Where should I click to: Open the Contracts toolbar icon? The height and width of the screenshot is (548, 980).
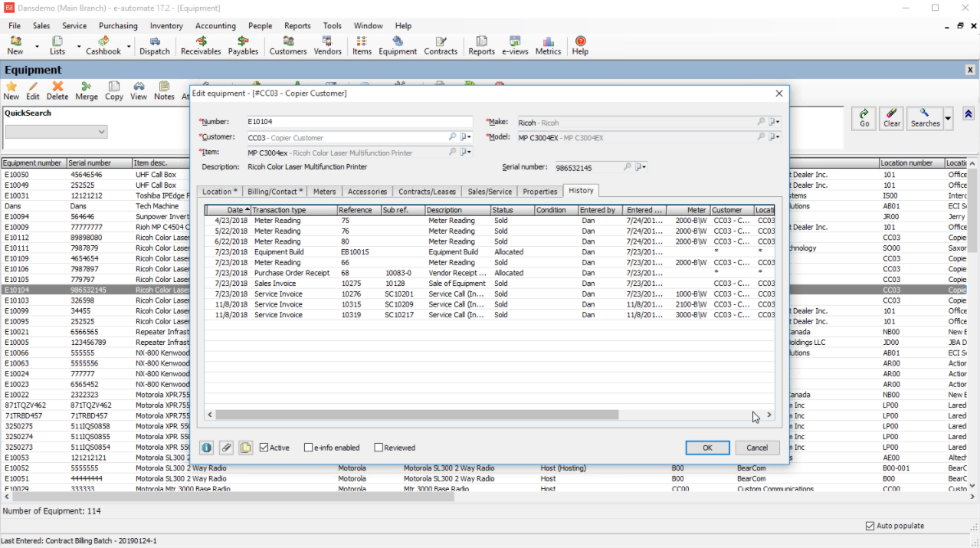pyautogui.click(x=441, y=45)
